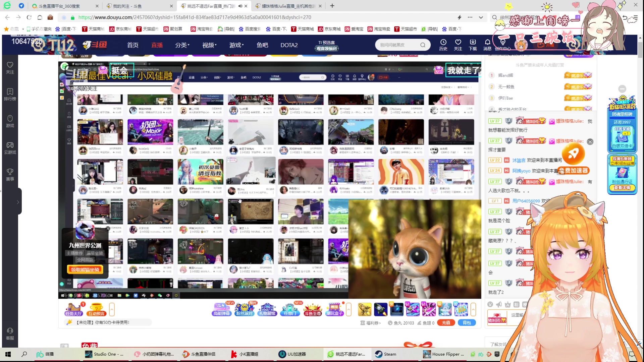Expand the gift list with arrow at right end
This screenshot has height=362, width=644.
(x=473, y=309)
